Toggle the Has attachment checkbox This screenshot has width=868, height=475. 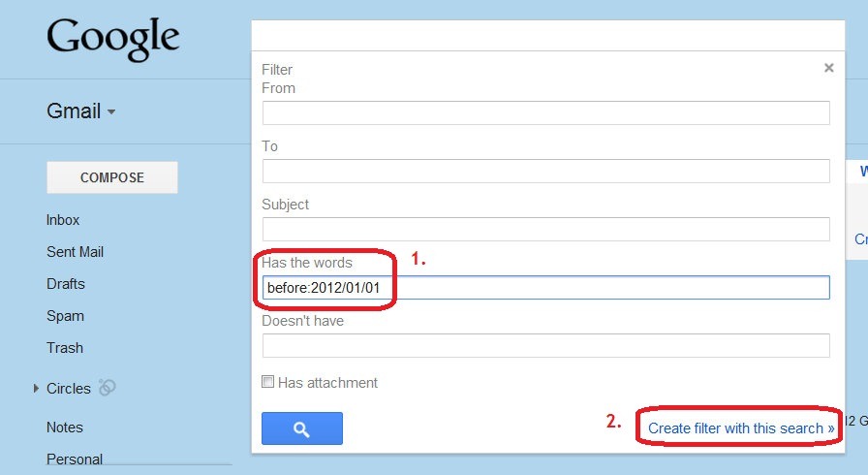267,381
